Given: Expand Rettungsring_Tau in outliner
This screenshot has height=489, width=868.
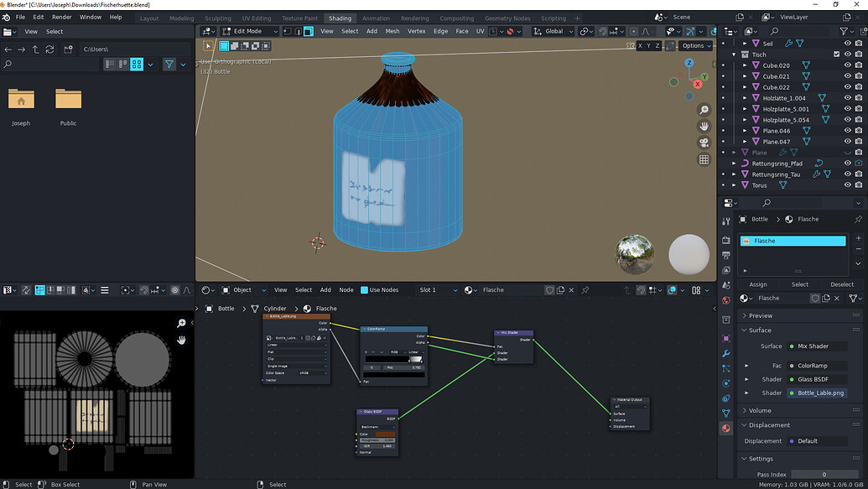Looking at the screenshot, I should (x=734, y=174).
